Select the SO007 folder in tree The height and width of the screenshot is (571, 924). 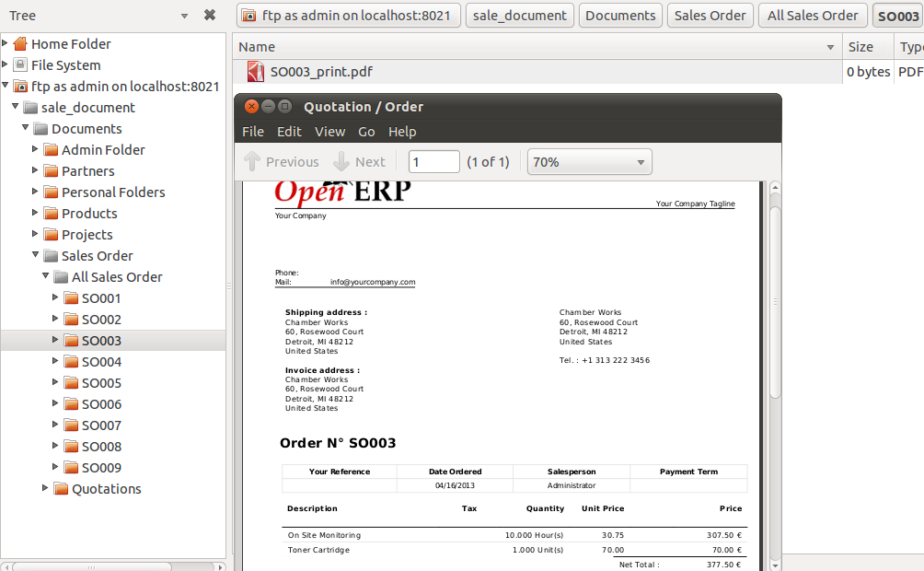point(101,425)
